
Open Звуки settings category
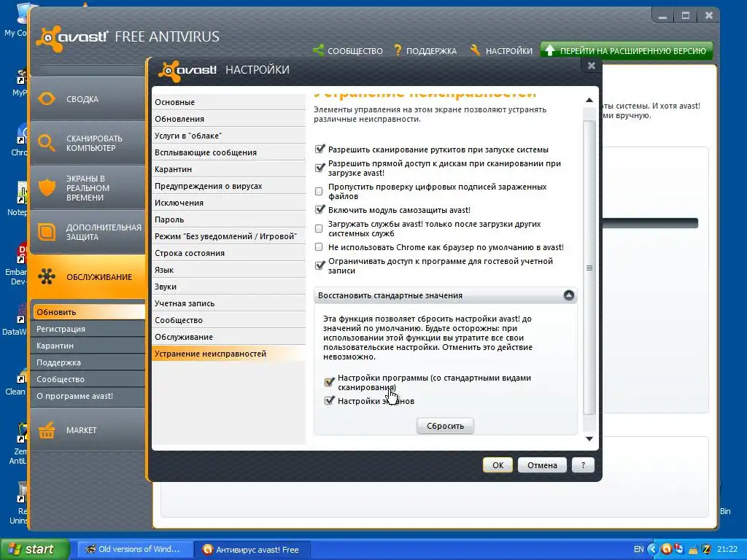tap(228, 287)
